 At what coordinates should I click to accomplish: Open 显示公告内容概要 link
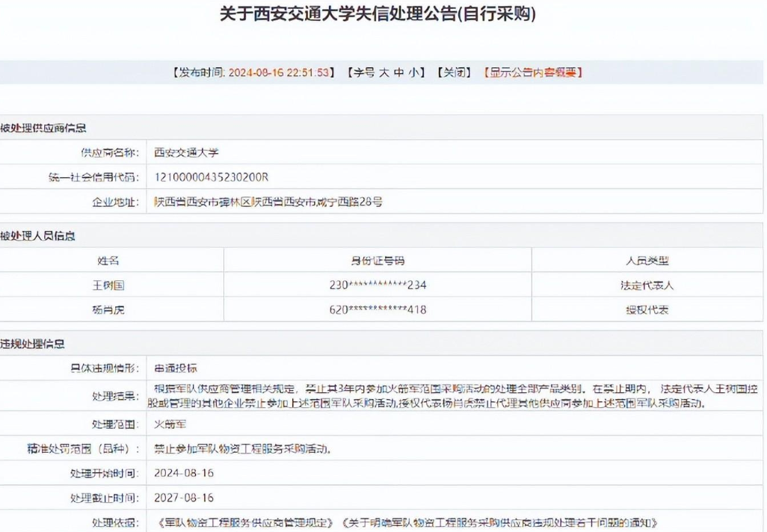(x=533, y=72)
